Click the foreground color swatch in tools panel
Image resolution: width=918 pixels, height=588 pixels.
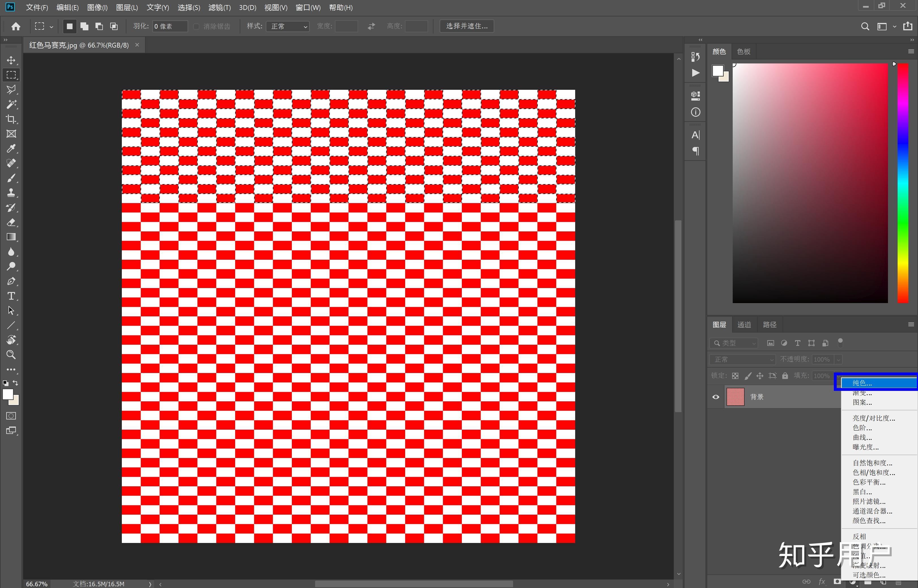(8, 394)
